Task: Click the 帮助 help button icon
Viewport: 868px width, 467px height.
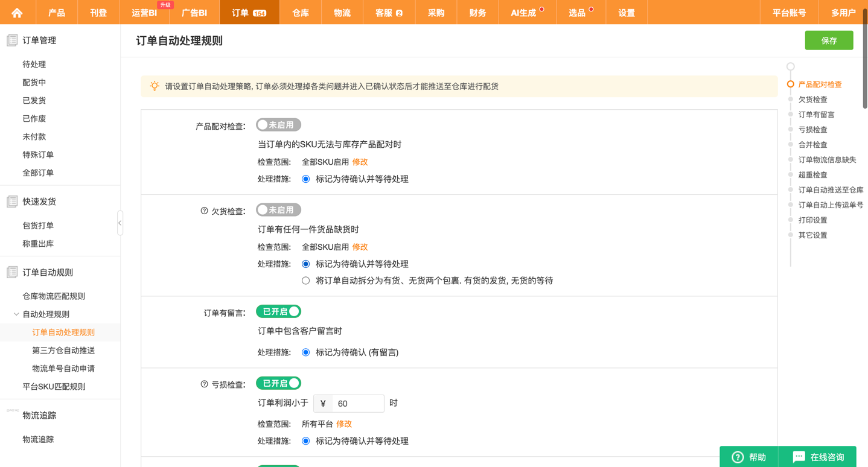Action: tap(738, 457)
